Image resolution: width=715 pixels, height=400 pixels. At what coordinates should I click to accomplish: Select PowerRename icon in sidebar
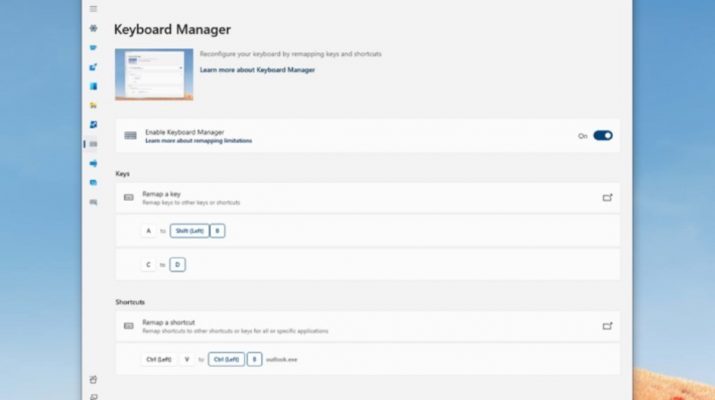(x=93, y=182)
